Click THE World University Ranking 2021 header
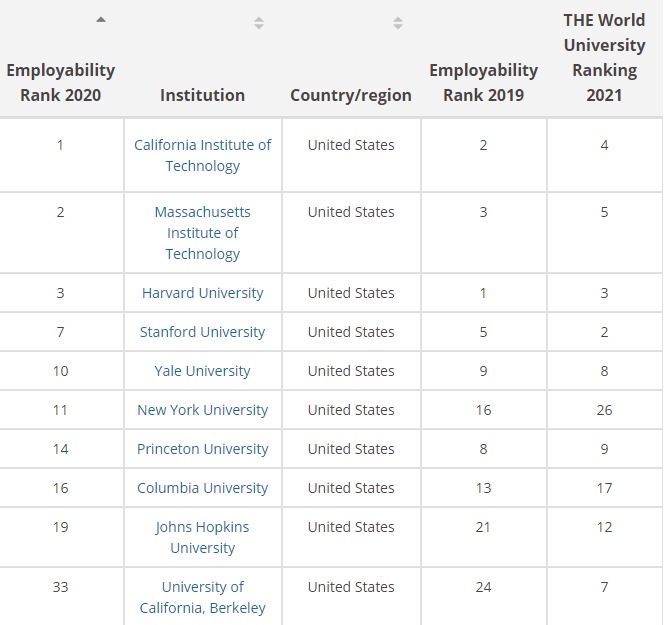This screenshot has width=664, height=625. [x=604, y=58]
